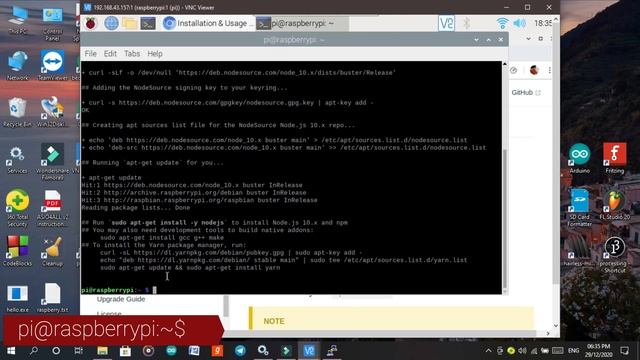The image size is (640, 360).
Task: Click the browser horizontal scrollbar right arrow
Action: coord(548,333)
